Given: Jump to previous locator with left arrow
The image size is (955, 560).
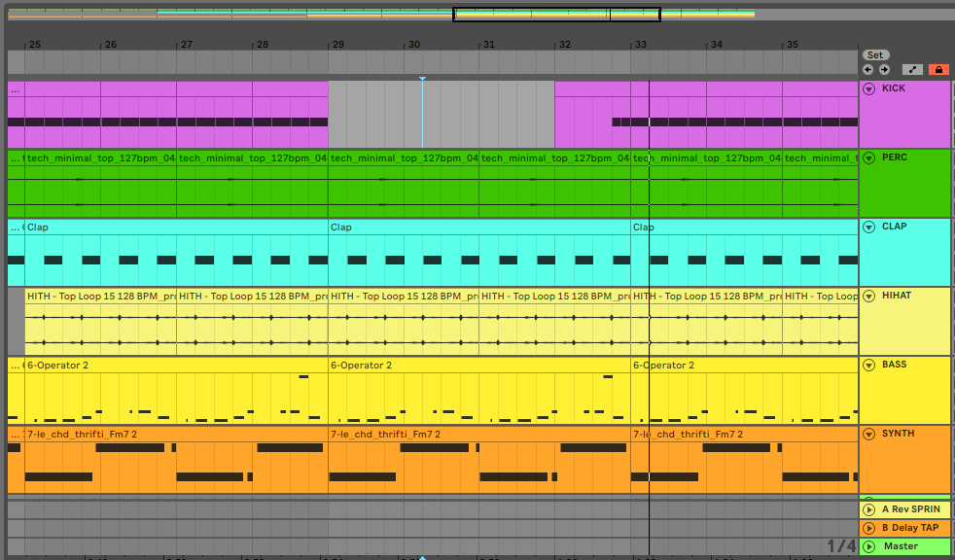Looking at the screenshot, I should [x=867, y=70].
